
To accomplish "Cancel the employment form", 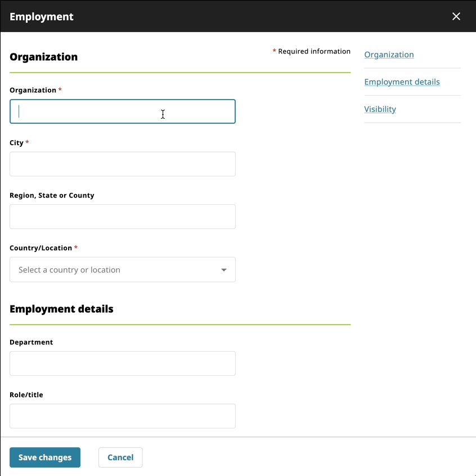I will [120, 457].
